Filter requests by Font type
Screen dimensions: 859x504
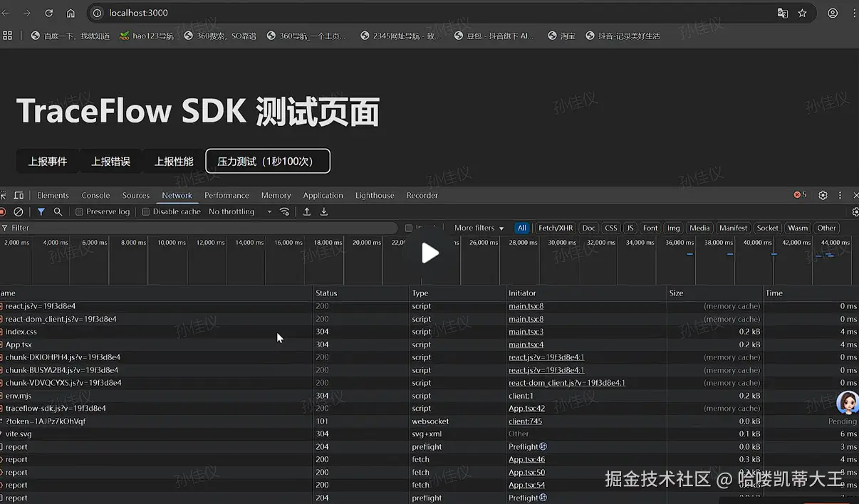tap(650, 228)
